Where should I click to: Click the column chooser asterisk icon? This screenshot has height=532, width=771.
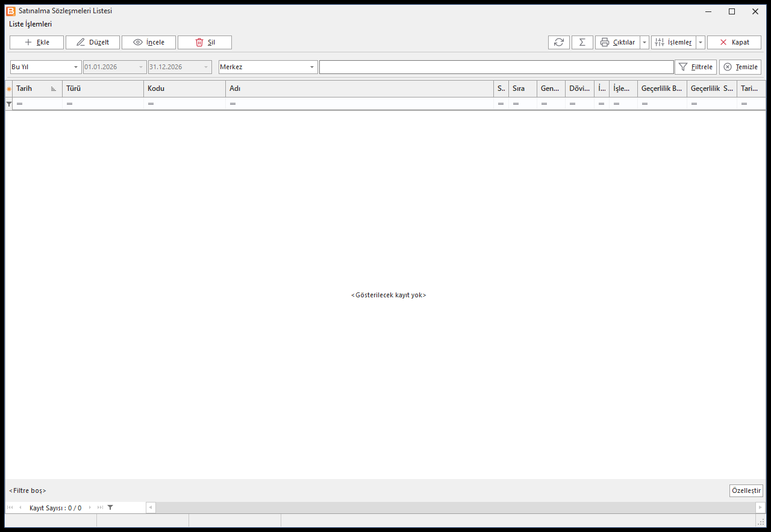(9, 89)
